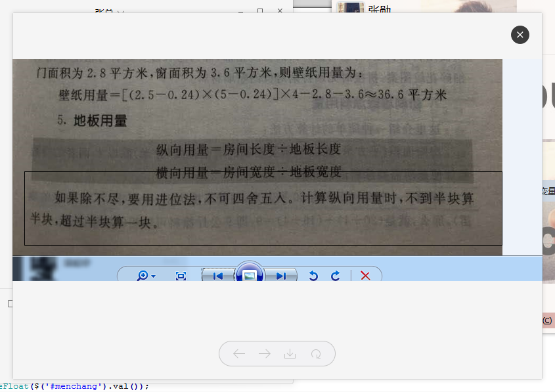
Task: Click the (C) label at the right edge
Action: (x=548, y=320)
